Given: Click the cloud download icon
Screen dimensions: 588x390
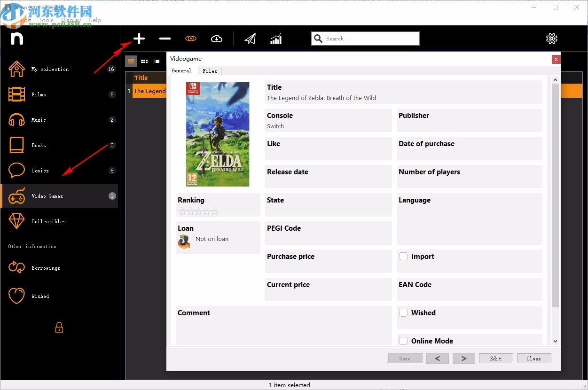Looking at the screenshot, I should [x=217, y=39].
